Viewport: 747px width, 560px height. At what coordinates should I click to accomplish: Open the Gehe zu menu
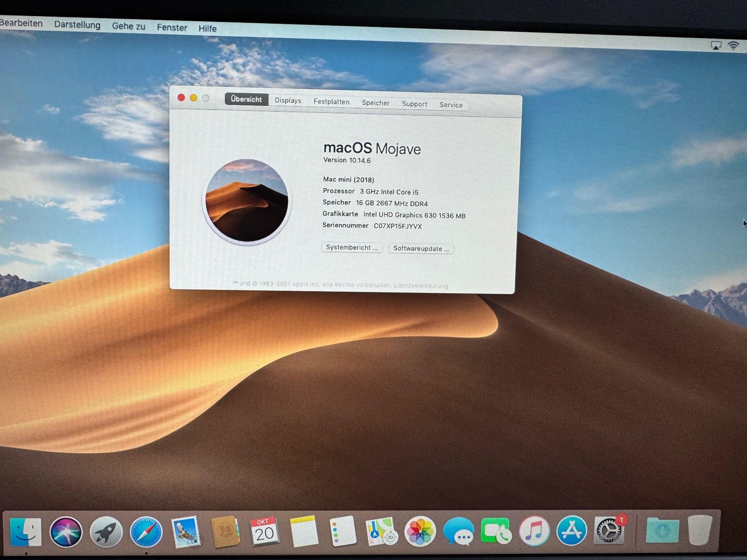click(x=129, y=26)
